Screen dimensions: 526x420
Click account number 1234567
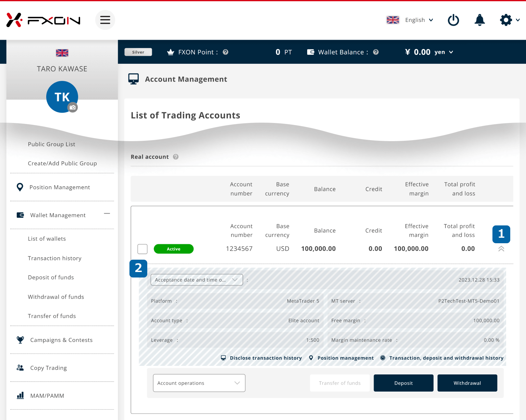click(239, 249)
